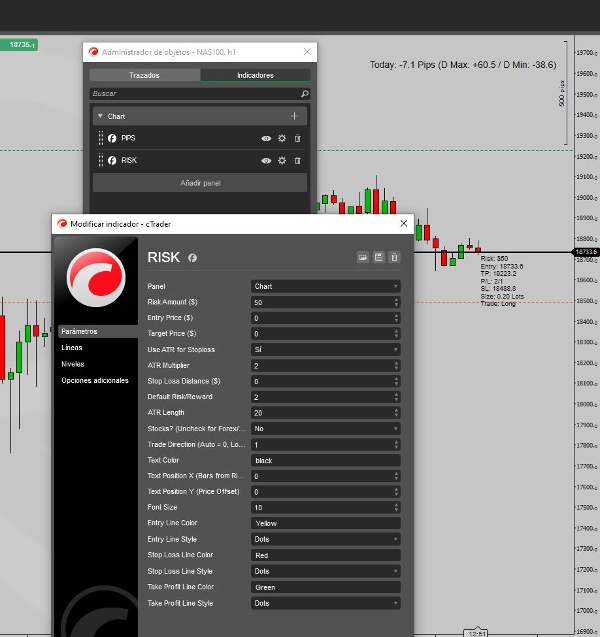This screenshot has height=637, width=600.
Task: Toggle visibility of the PIPS indicator
Action: 266,139
